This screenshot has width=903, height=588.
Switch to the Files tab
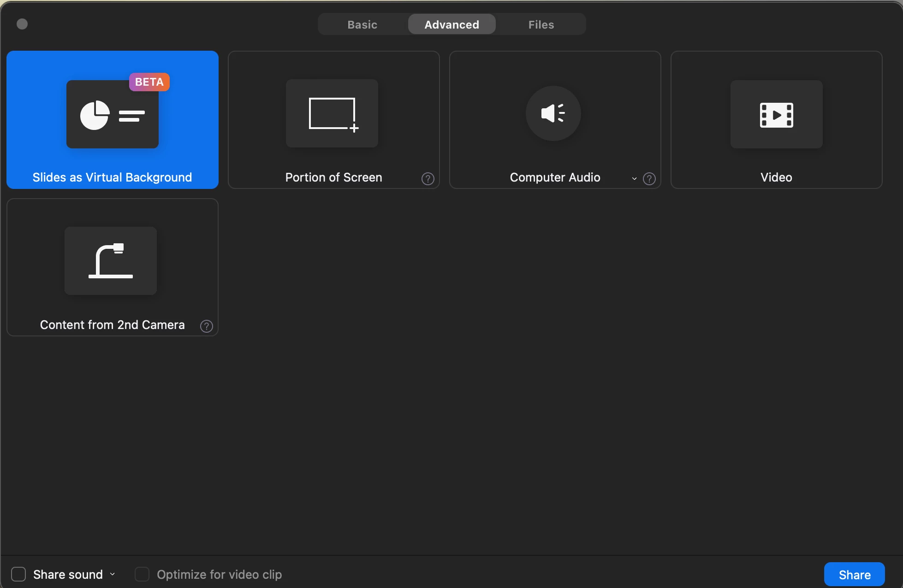pos(541,24)
